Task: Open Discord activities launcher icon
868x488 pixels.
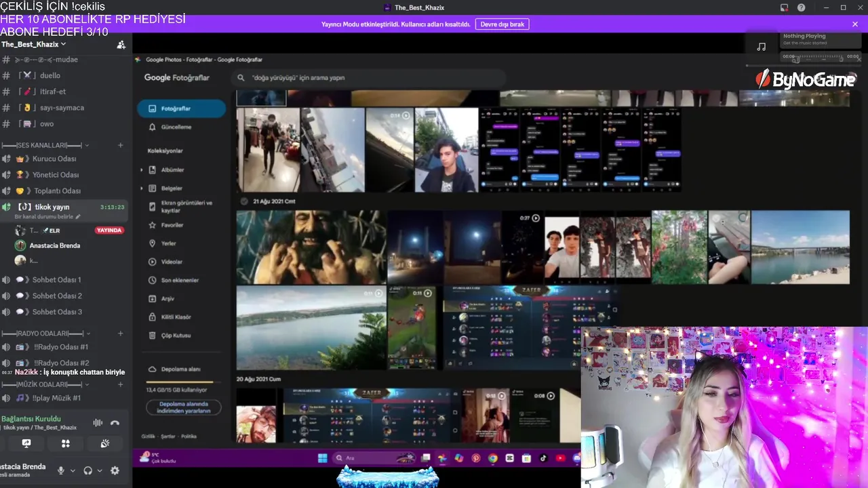Action: pos(66,443)
